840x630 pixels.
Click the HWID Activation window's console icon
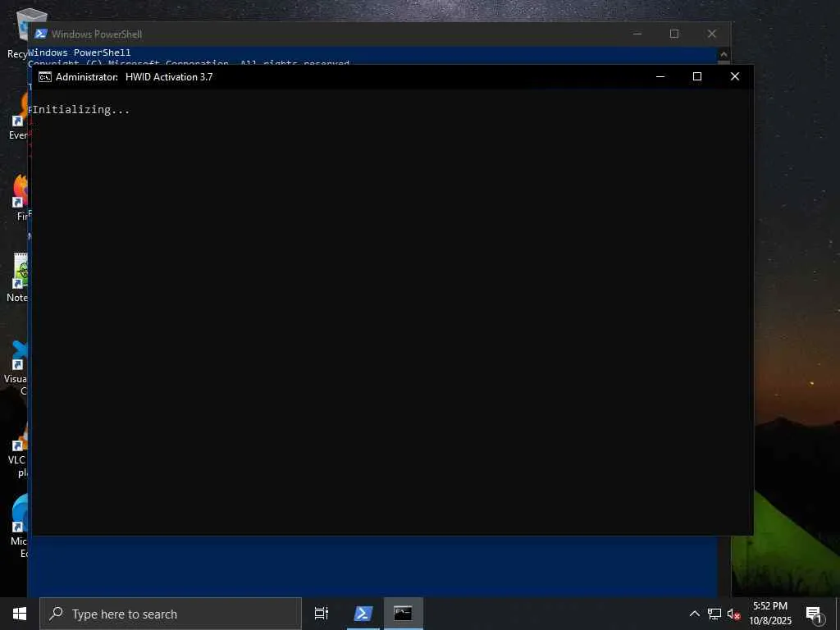(45, 77)
